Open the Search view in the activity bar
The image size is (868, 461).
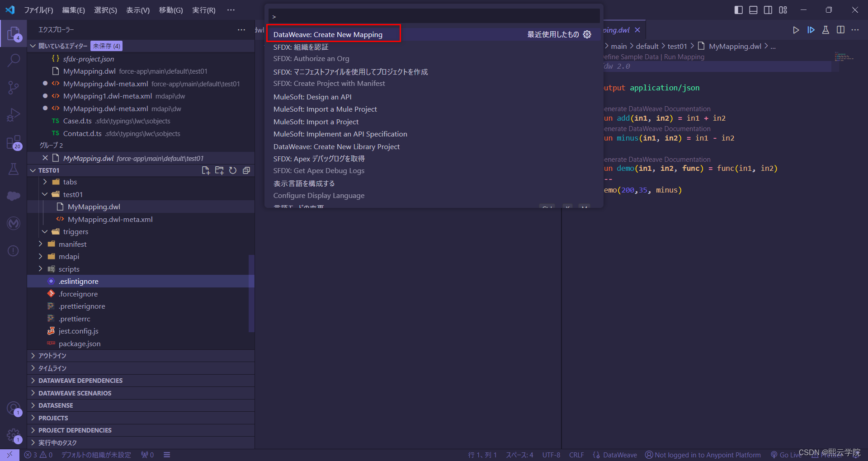[14, 60]
